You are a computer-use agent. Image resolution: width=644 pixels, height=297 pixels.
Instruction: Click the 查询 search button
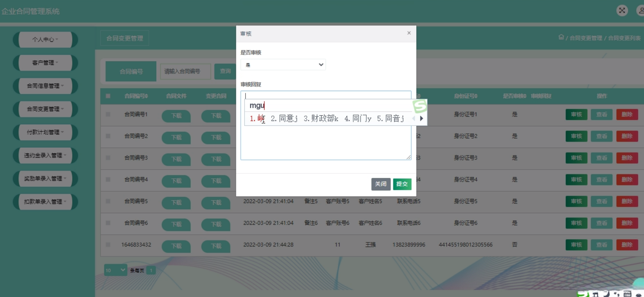click(225, 71)
